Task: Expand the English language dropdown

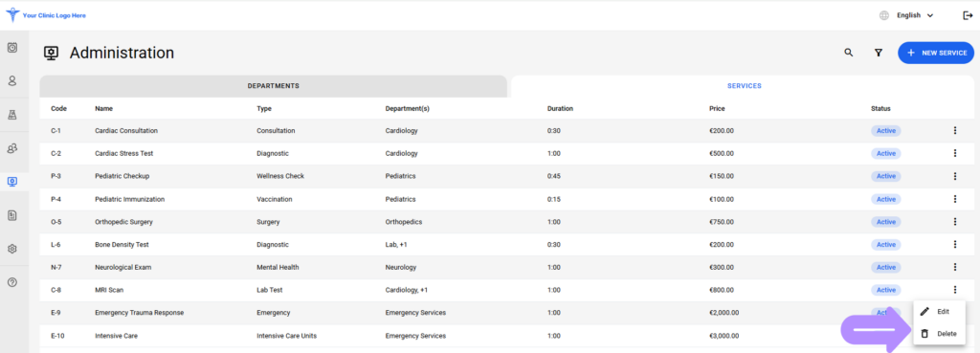Action: pos(915,15)
